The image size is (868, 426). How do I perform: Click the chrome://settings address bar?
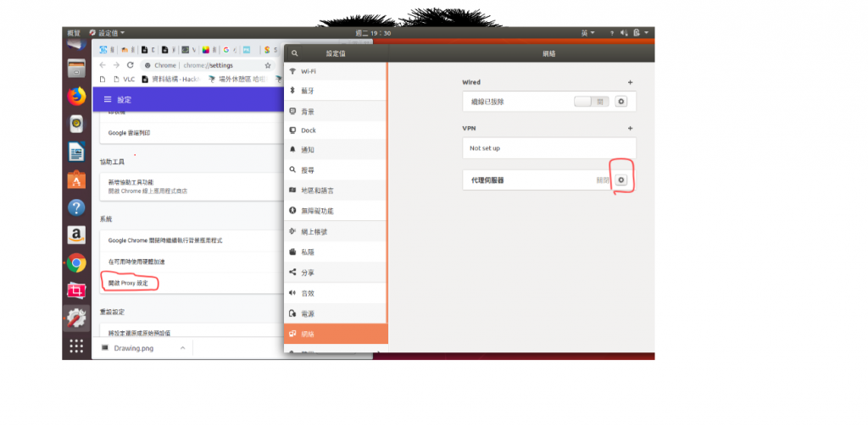(x=208, y=65)
